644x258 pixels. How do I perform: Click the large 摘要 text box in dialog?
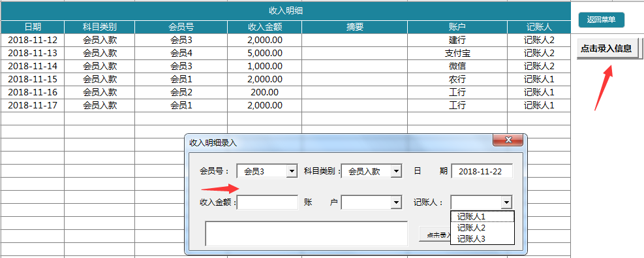click(x=307, y=233)
